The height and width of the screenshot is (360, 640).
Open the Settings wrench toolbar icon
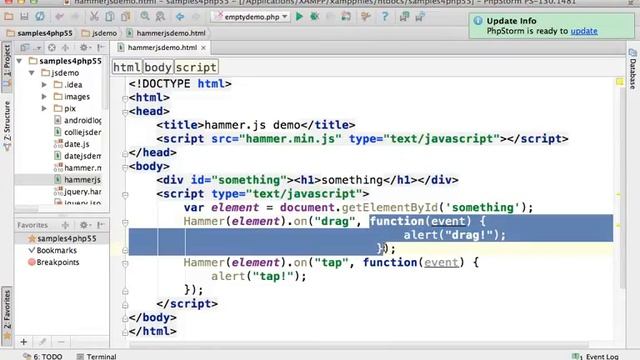(x=366, y=17)
